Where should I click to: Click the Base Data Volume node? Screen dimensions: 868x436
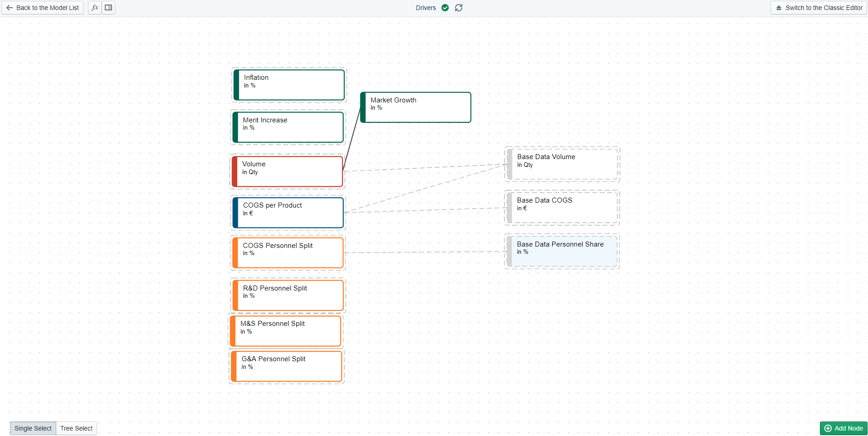(562, 165)
